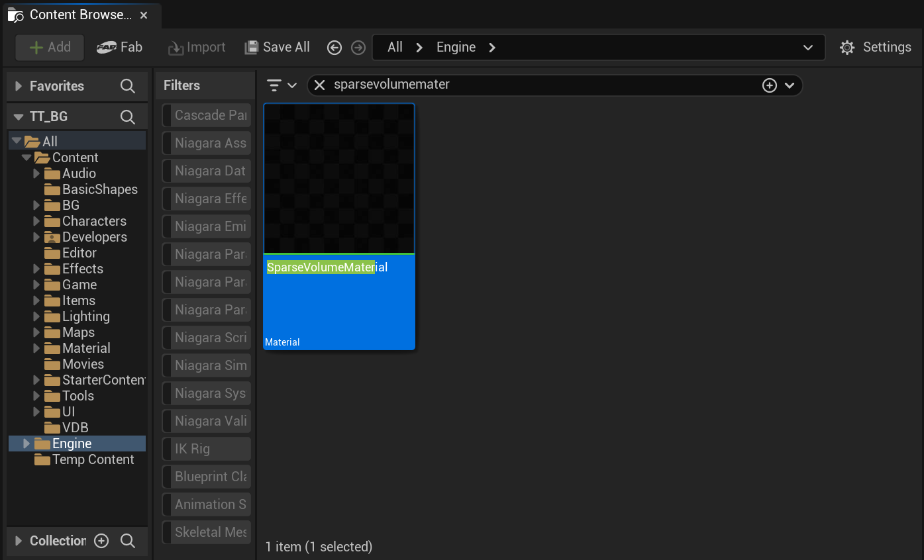Toggle the Skeletal Mesh filter
Image resolution: width=924 pixels, height=560 pixels.
(x=207, y=532)
